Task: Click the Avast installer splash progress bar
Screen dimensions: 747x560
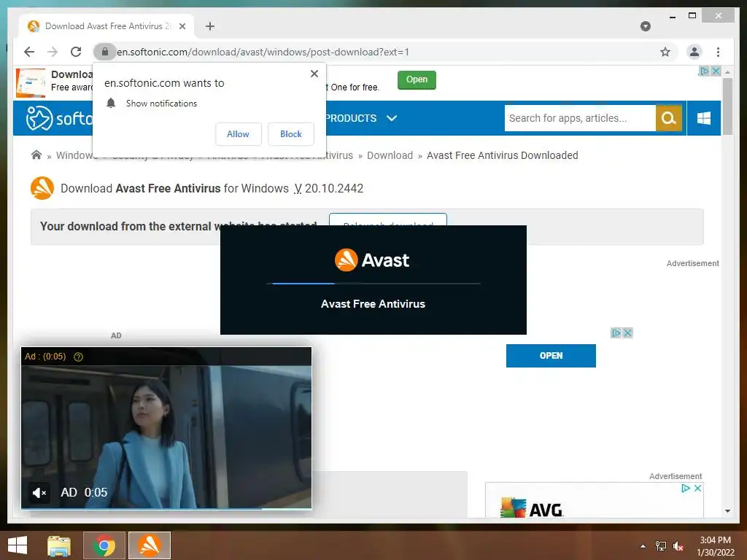Action: [373, 284]
